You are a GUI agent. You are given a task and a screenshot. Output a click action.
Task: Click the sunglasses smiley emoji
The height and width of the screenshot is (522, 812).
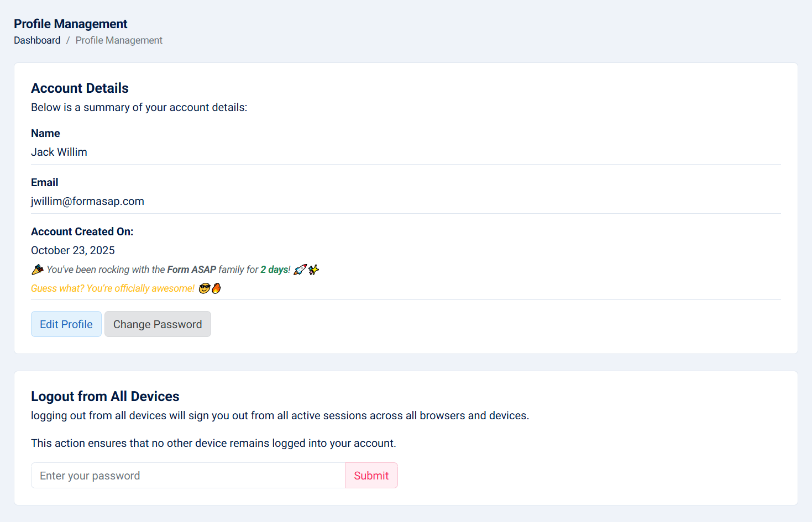pyautogui.click(x=204, y=288)
